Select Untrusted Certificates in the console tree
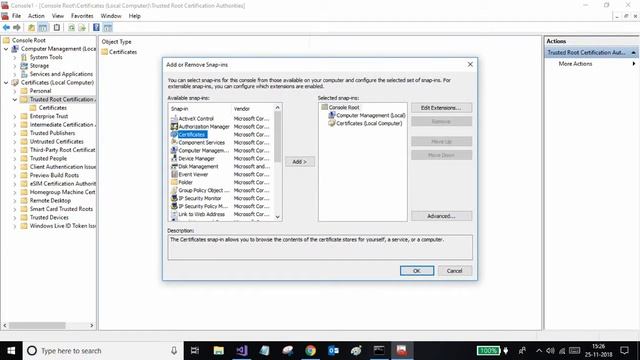This screenshot has height=360, width=640. point(56,142)
